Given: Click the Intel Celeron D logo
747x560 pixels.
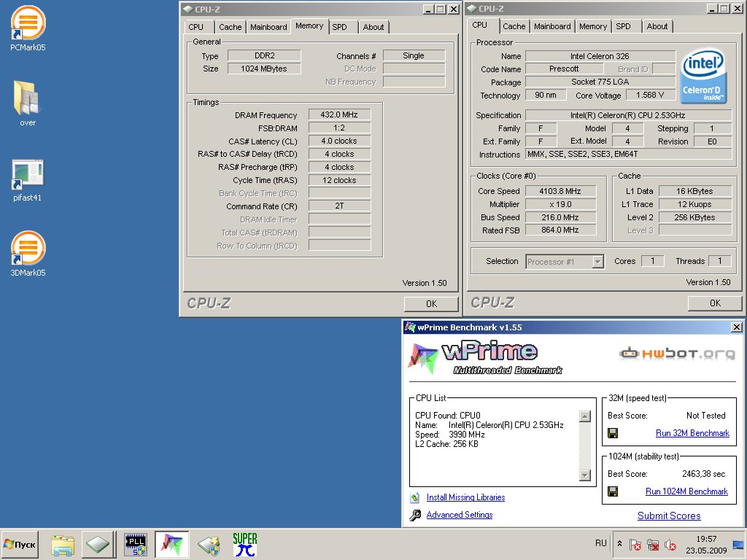Looking at the screenshot, I should pos(703,76).
